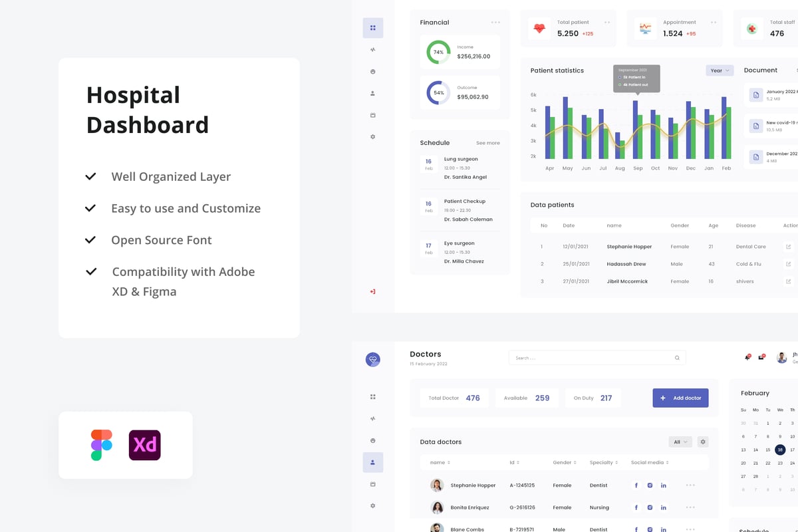Select the activity pulse icon in the Financial screen sidebar
Screen dimensions: 798x532
pyautogui.click(x=372, y=50)
